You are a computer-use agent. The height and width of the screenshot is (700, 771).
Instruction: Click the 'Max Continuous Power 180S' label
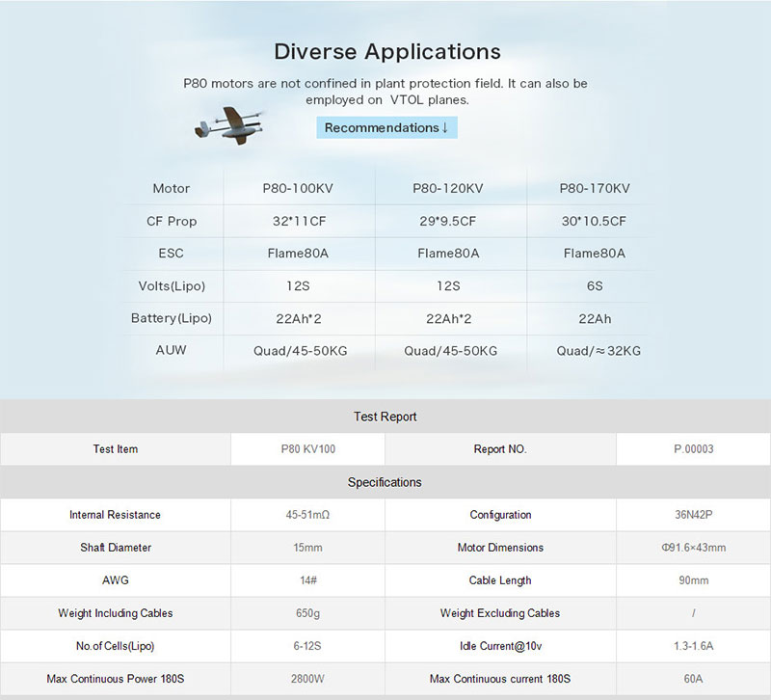click(x=116, y=679)
